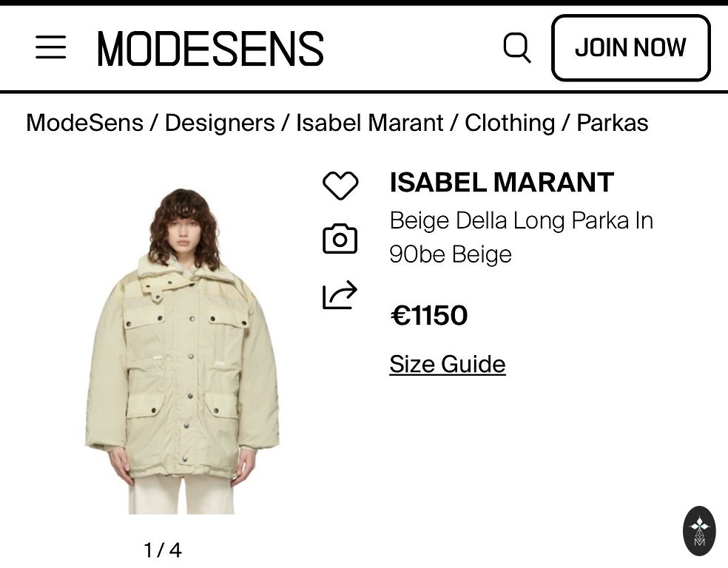The height and width of the screenshot is (568, 728).
Task: Click the ISABEL MARANT brand heading
Action: point(502,183)
